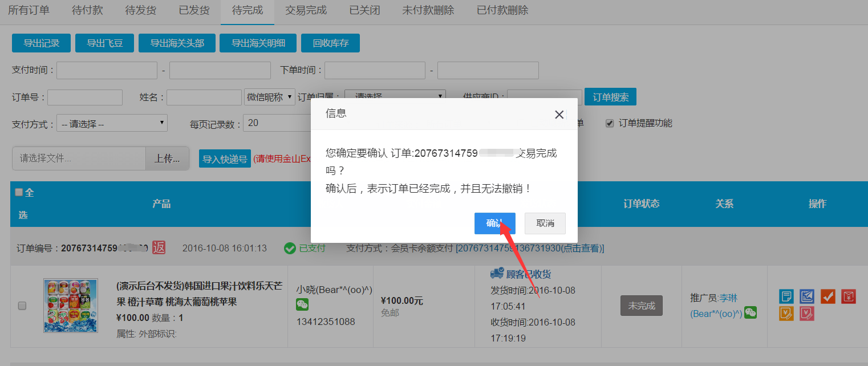Click the red yen envelope icon
868x366 pixels.
[849, 296]
